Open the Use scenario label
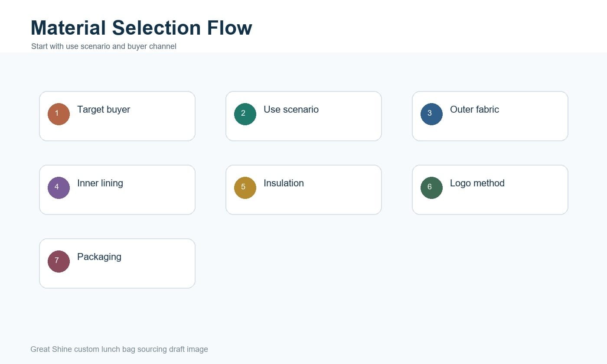The image size is (607, 364). click(x=291, y=110)
